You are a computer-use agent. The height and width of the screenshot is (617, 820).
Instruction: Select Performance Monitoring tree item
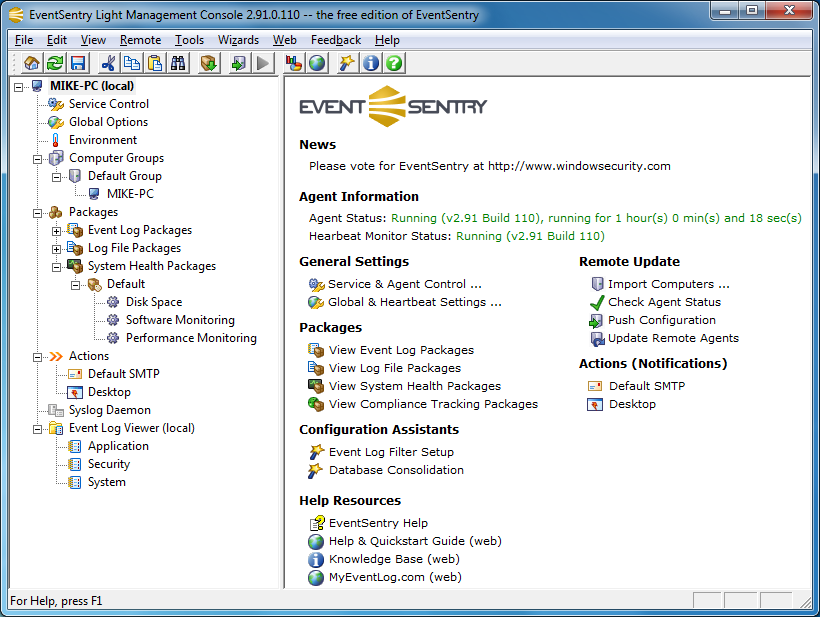[x=191, y=338]
